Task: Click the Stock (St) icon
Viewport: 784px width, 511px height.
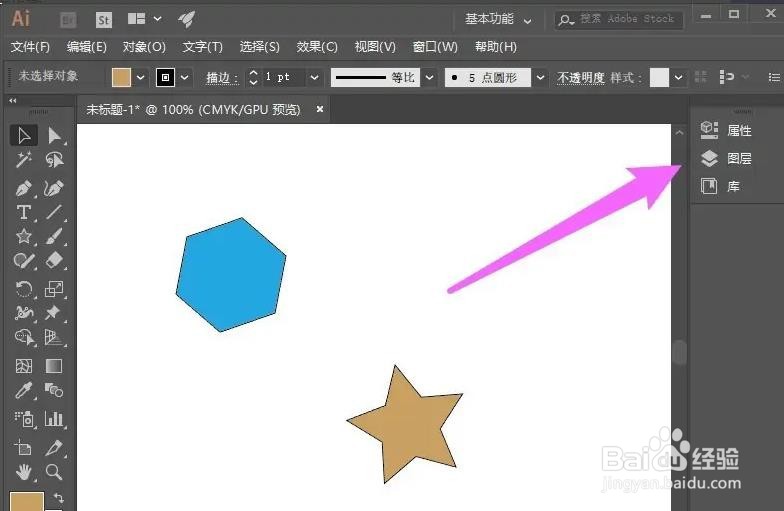Action: pos(104,20)
